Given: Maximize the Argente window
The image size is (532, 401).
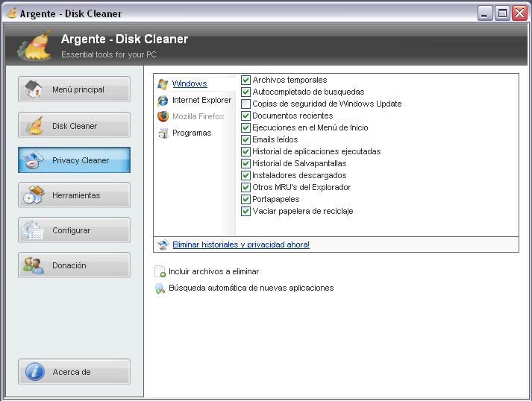Looking at the screenshot, I should point(502,13).
